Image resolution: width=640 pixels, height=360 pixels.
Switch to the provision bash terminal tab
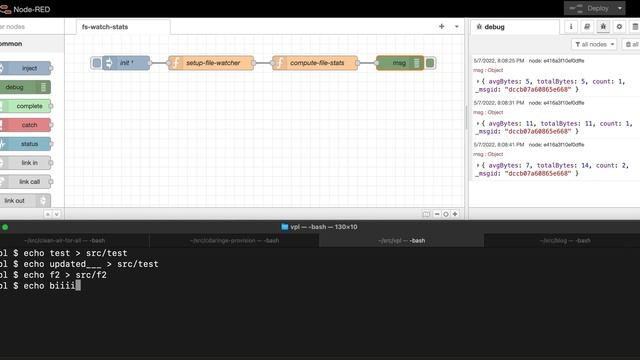(234, 240)
